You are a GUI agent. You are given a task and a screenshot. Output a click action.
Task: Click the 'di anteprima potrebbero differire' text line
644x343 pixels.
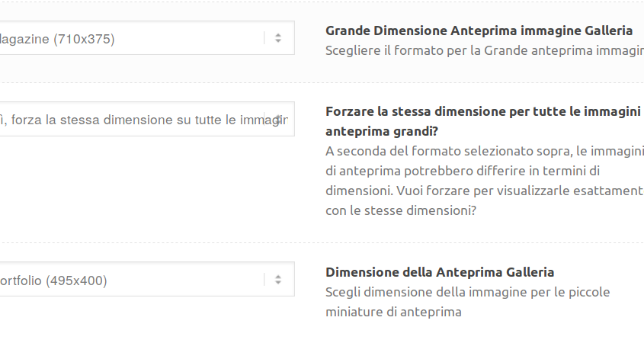(463, 171)
